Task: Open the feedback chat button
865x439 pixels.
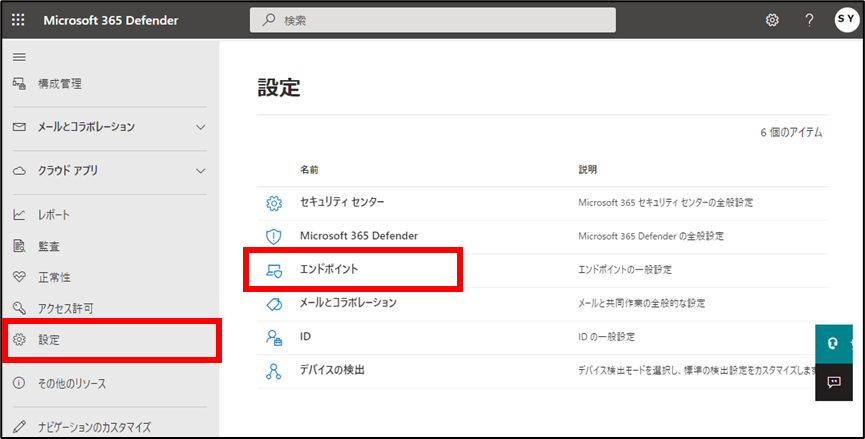Action: click(x=834, y=382)
